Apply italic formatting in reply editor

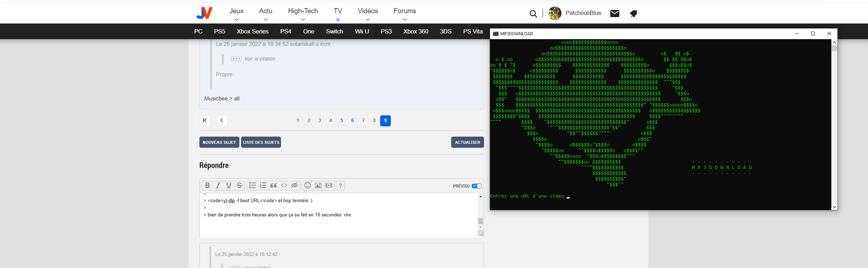pyautogui.click(x=218, y=185)
